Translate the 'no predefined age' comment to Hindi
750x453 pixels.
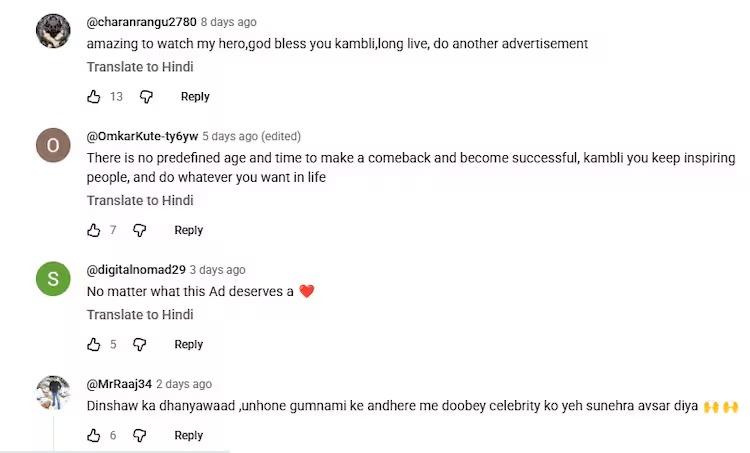pos(140,201)
